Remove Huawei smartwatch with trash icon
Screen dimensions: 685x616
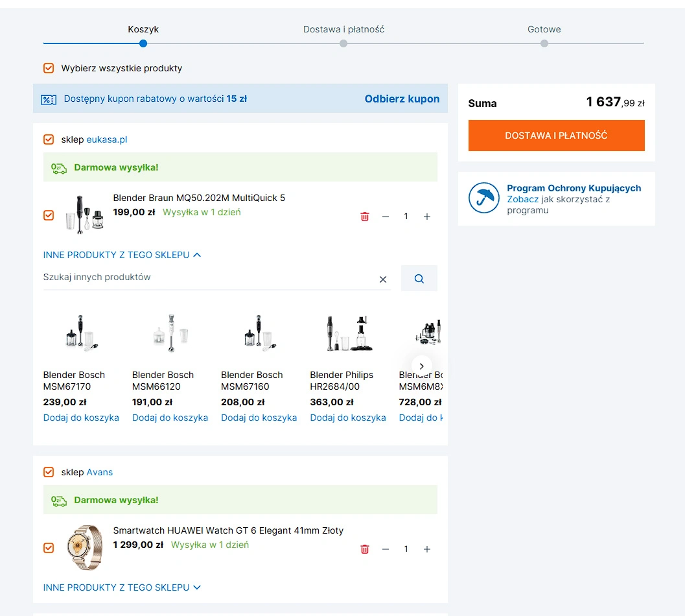pyautogui.click(x=364, y=549)
